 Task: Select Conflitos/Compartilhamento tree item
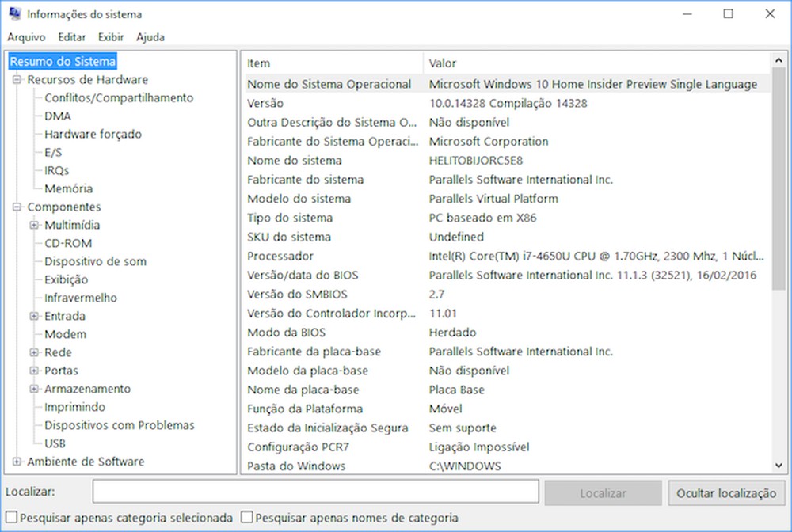[119, 97]
